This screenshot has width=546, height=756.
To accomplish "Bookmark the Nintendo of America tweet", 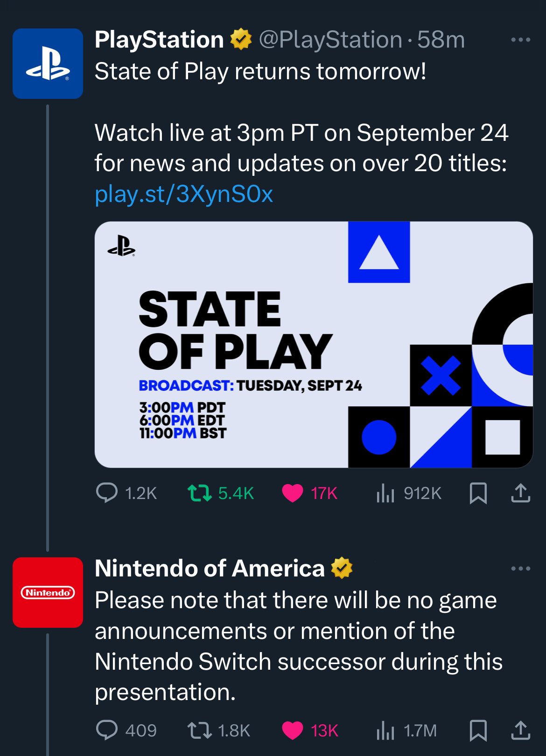I will [478, 730].
